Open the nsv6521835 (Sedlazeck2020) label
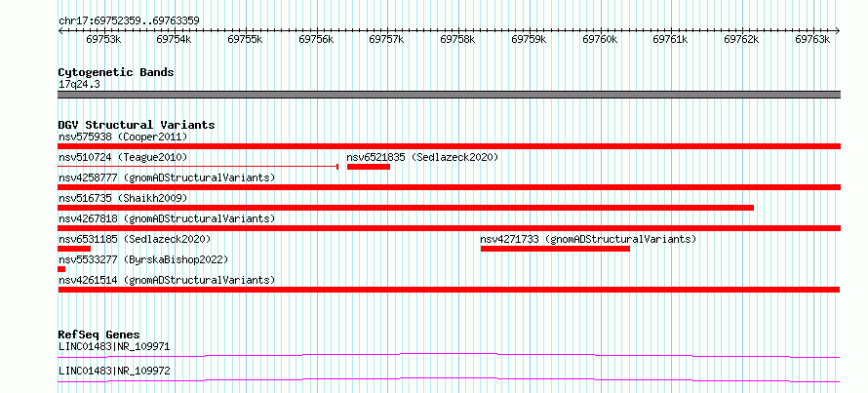 point(422,158)
